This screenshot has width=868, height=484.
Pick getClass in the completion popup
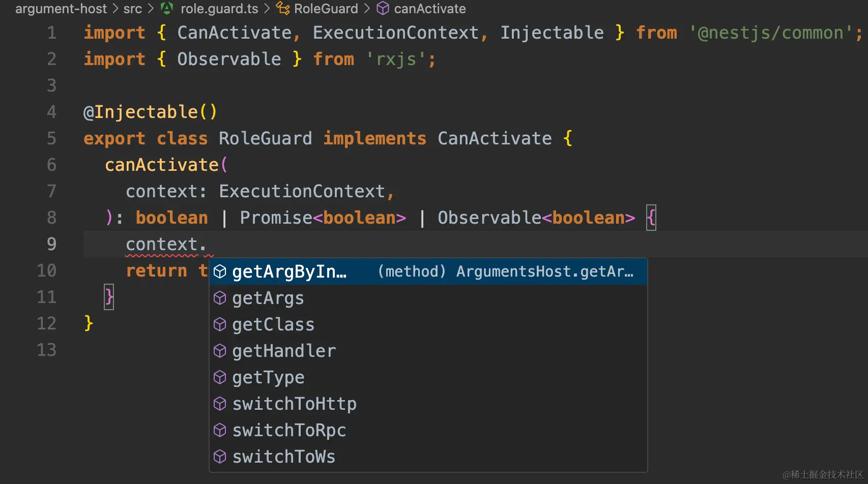click(x=428, y=324)
